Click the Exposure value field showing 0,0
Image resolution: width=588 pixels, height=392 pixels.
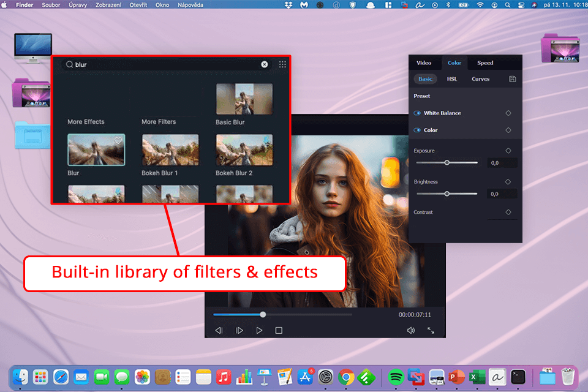502,163
